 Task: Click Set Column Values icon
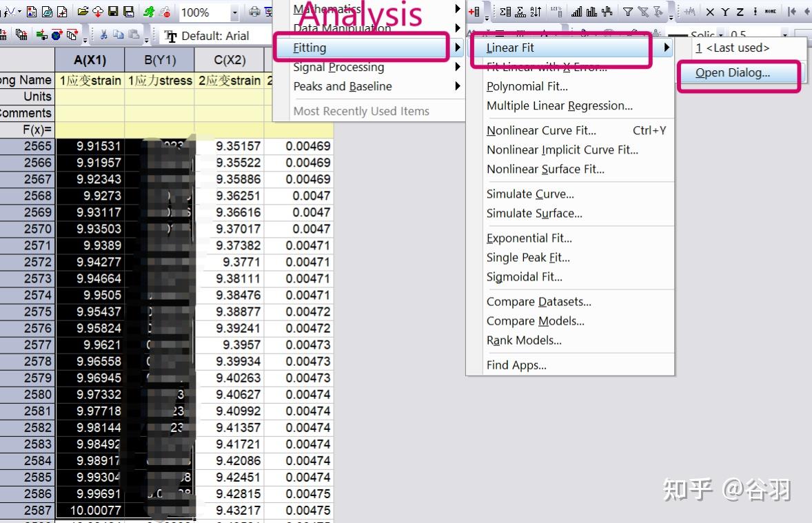click(557, 12)
